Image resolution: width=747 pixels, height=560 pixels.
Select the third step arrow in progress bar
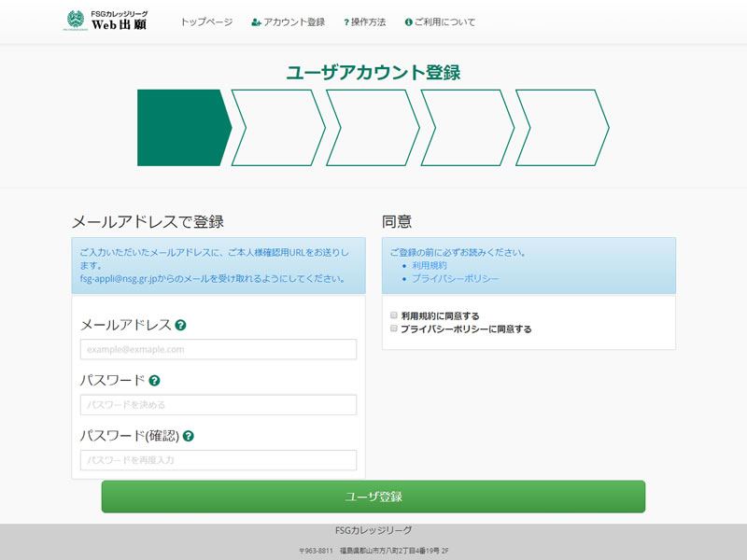point(373,128)
